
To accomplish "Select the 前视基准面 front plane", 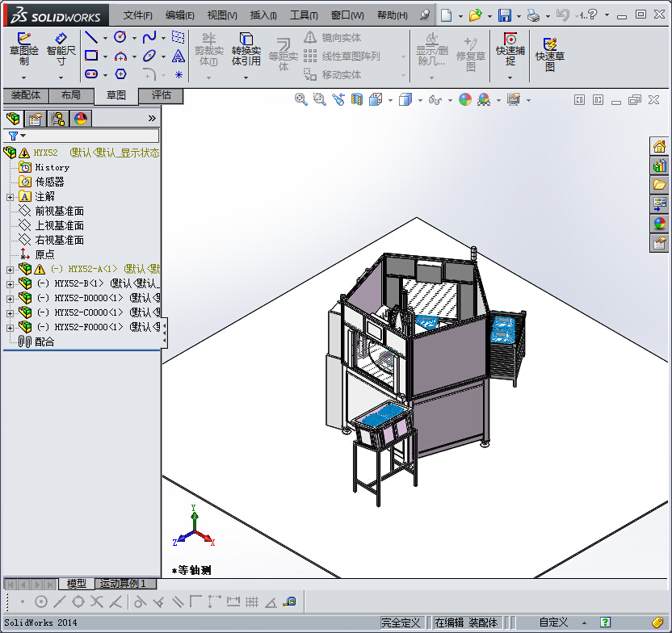I will click(59, 211).
